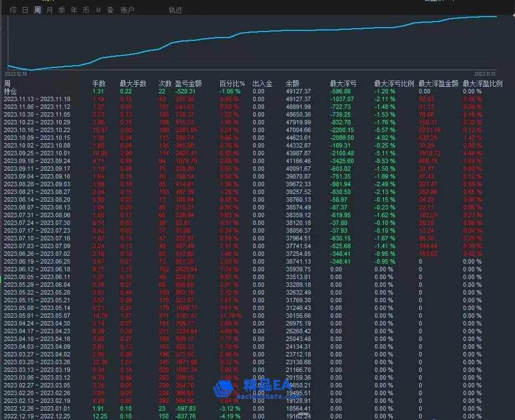Click the 最大浮亏 column header
The width and height of the screenshot is (515, 420).
(x=343, y=83)
